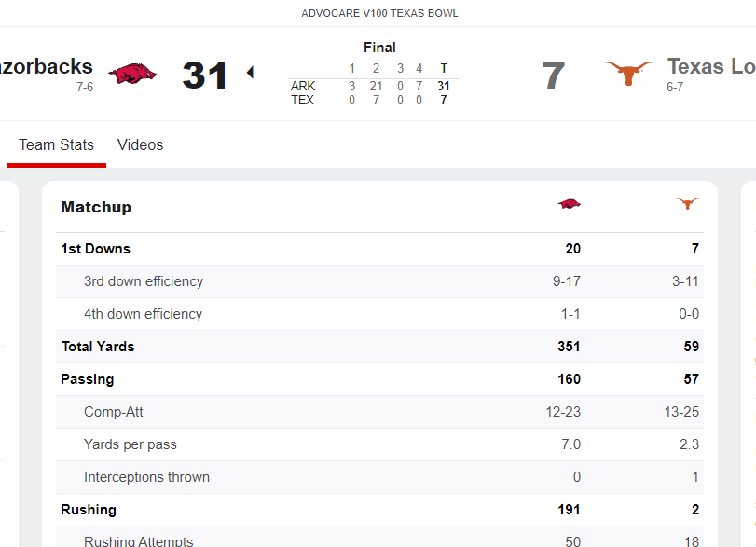Click the Matchup section heading
This screenshot has height=547, width=756.
click(x=96, y=207)
